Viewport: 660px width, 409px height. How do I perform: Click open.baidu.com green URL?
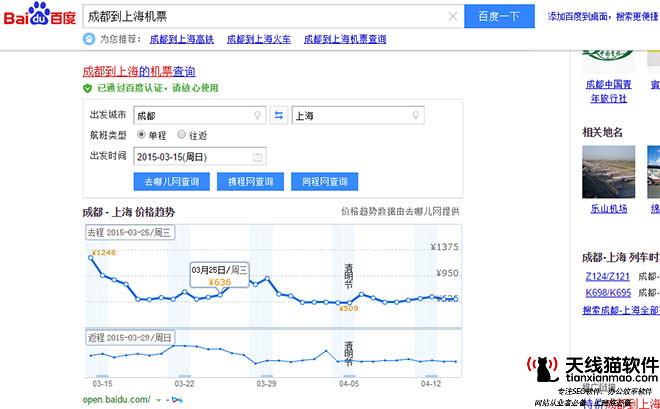[116, 400]
